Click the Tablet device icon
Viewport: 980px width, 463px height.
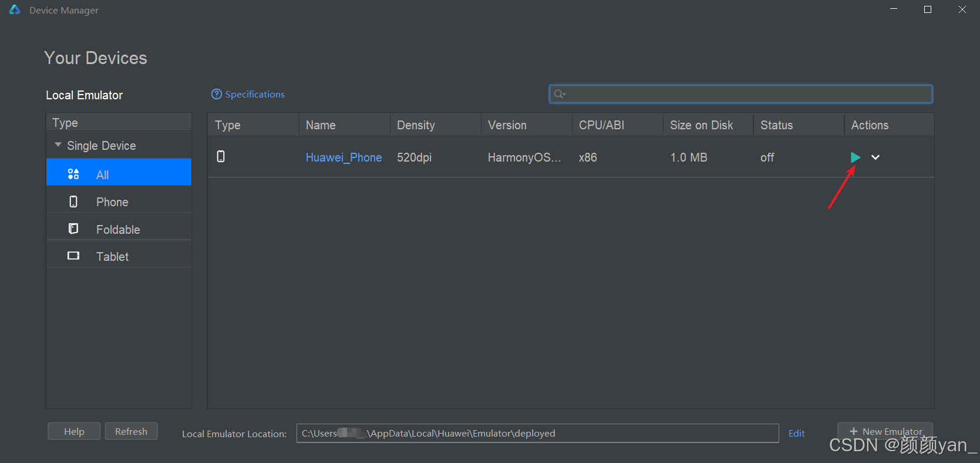pyautogui.click(x=73, y=256)
